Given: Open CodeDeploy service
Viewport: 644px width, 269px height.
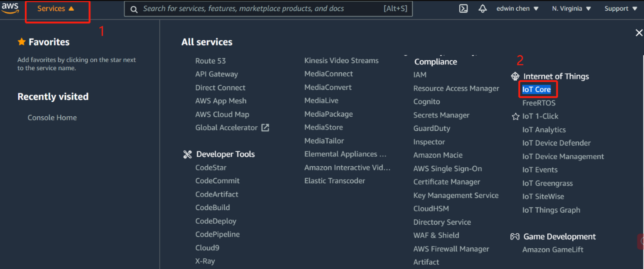Looking at the screenshot, I should [216, 221].
